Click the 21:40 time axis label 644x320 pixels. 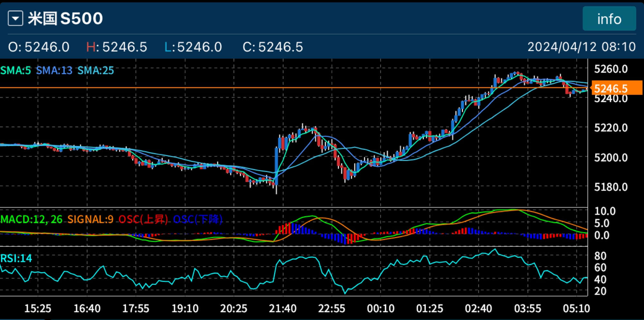(282, 309)
